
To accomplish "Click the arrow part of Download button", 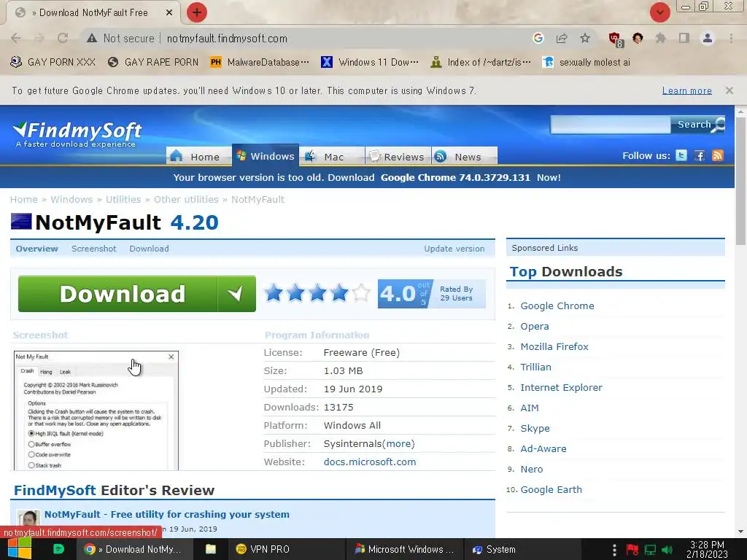I will click(236, 294).
